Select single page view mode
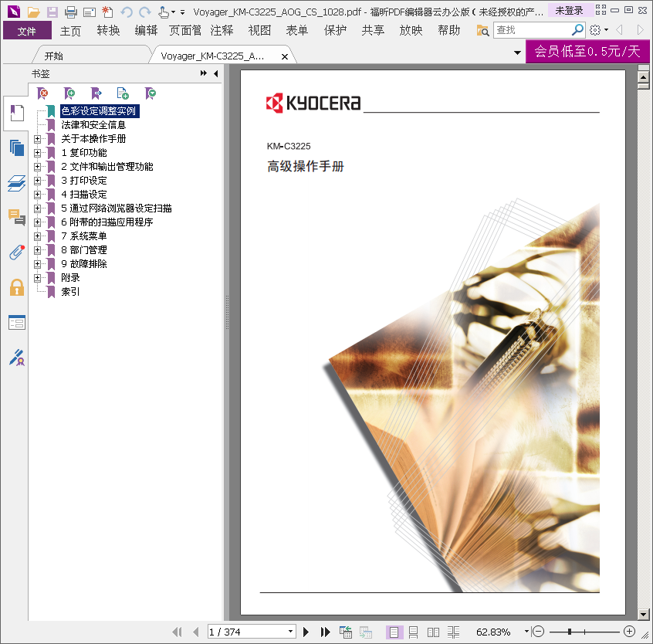This screenshot has width=653, height=644. [394, 632]
